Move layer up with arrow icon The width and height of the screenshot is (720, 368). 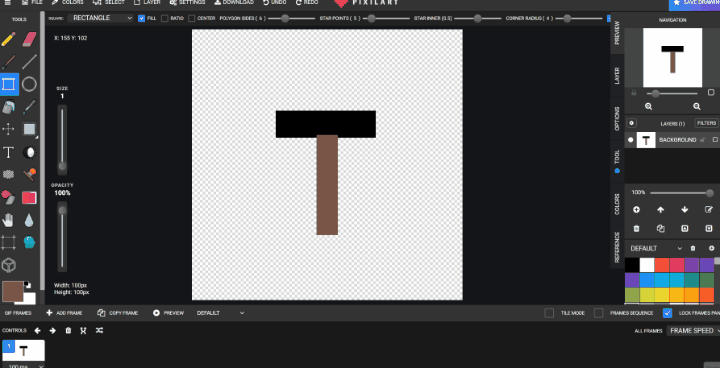click(x=660, y=209)
